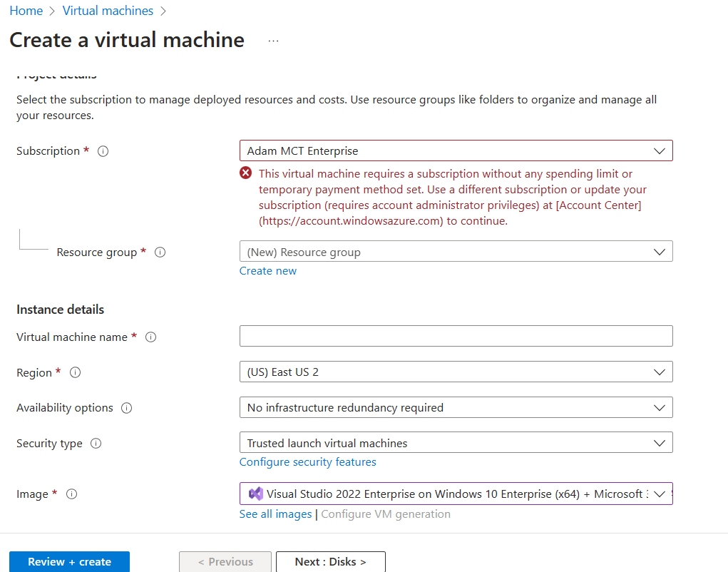
Task: Go to Virtual machines breadcrumb
Action: [x=108, y=11]
